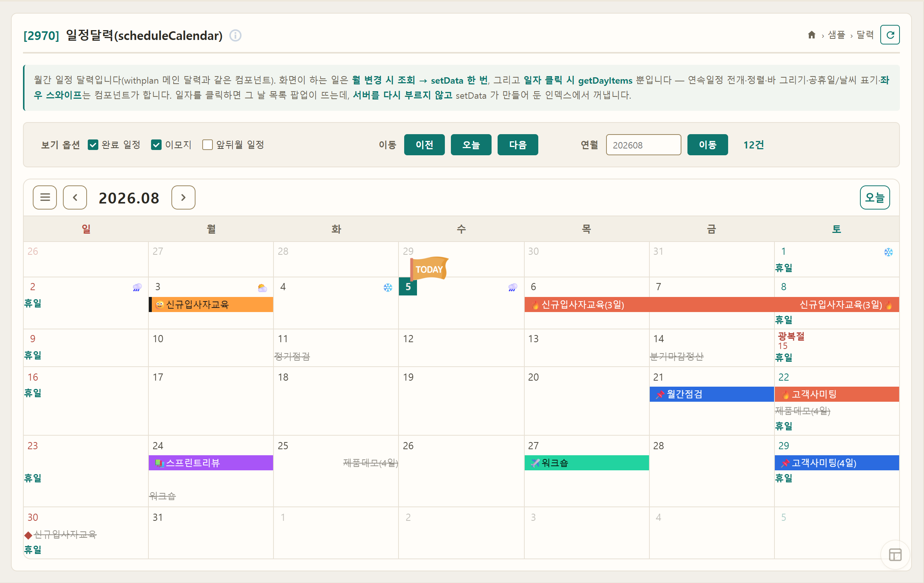Click the 이동 button next to 연월 field

click(x=707, y=145)
